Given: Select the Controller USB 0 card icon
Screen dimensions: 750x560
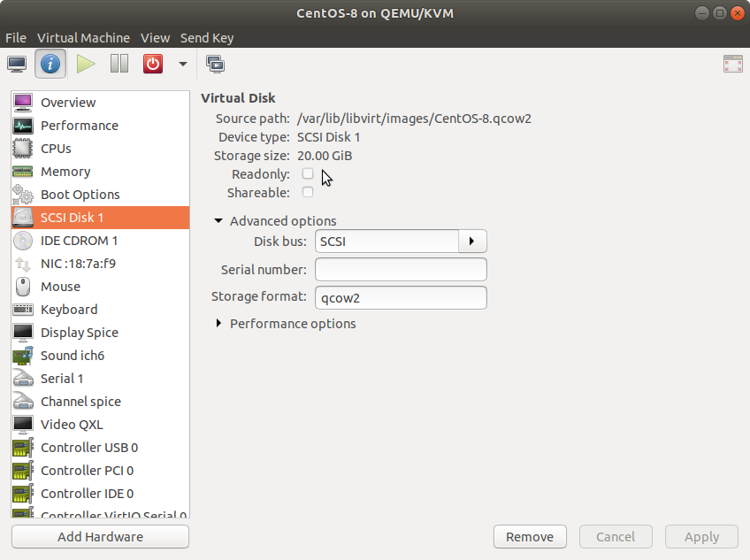Looking at the screenshot, I should [22, 447].
